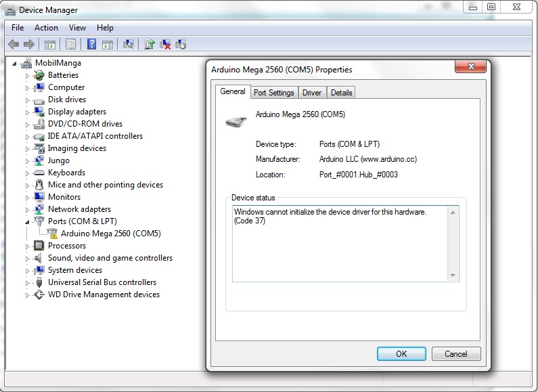The image size is (538, 392).
Task: Maximize the Device Manager window
Action: coord(491,7)
